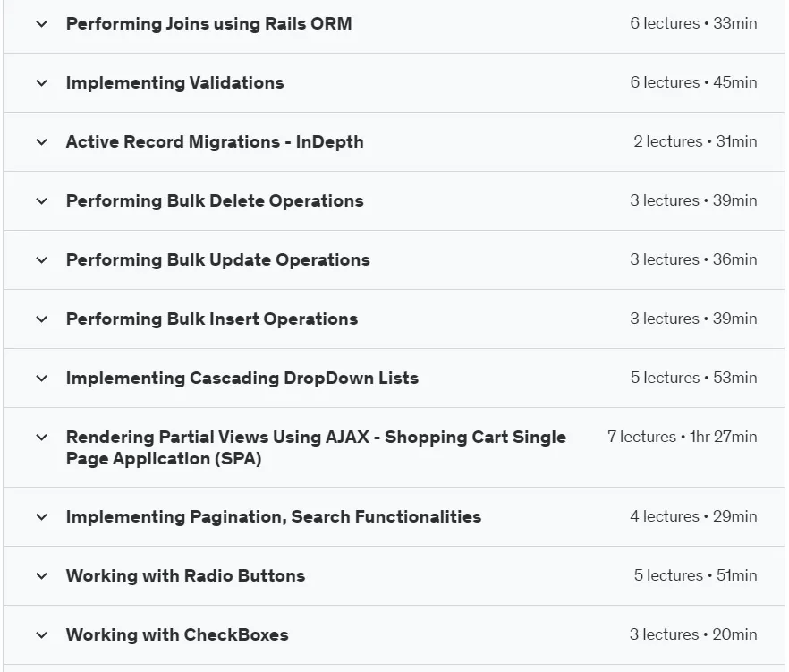Expand chevron for Rendering Partial Views Using AJAX

tap(42, 437)
